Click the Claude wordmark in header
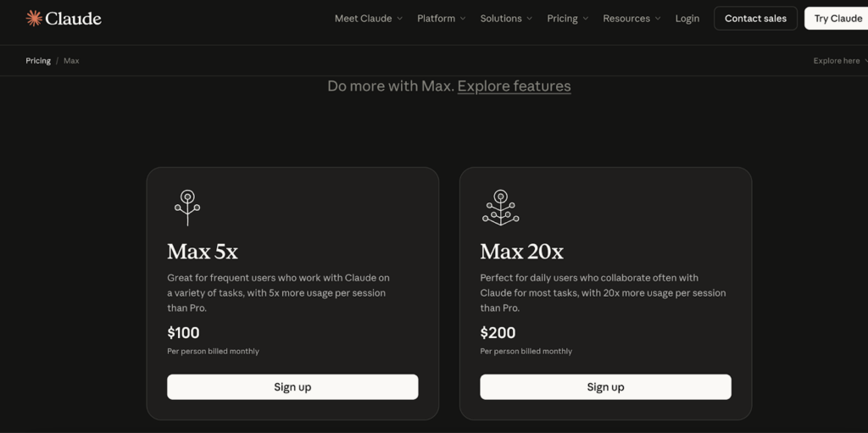This screenshot has width=868, height=433. [x=74, y=19]
